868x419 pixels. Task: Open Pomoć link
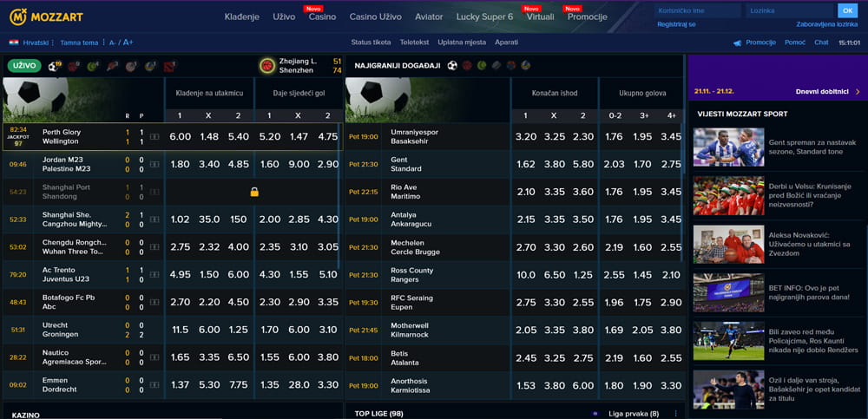point(795,42)
